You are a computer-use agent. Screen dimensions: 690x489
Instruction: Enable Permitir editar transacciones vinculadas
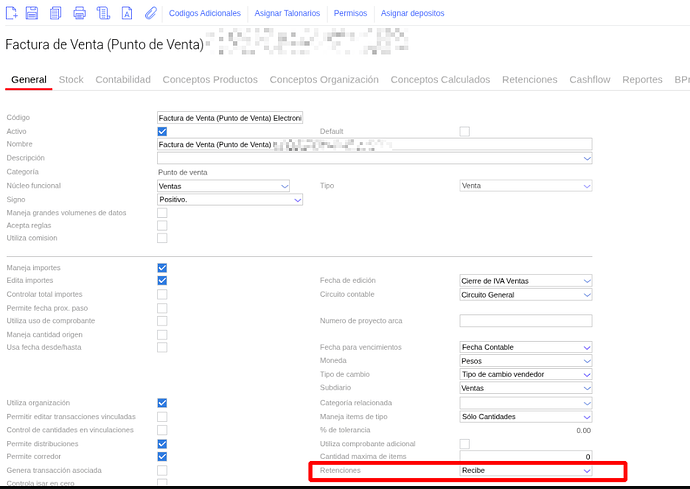(x=162, y=416)
